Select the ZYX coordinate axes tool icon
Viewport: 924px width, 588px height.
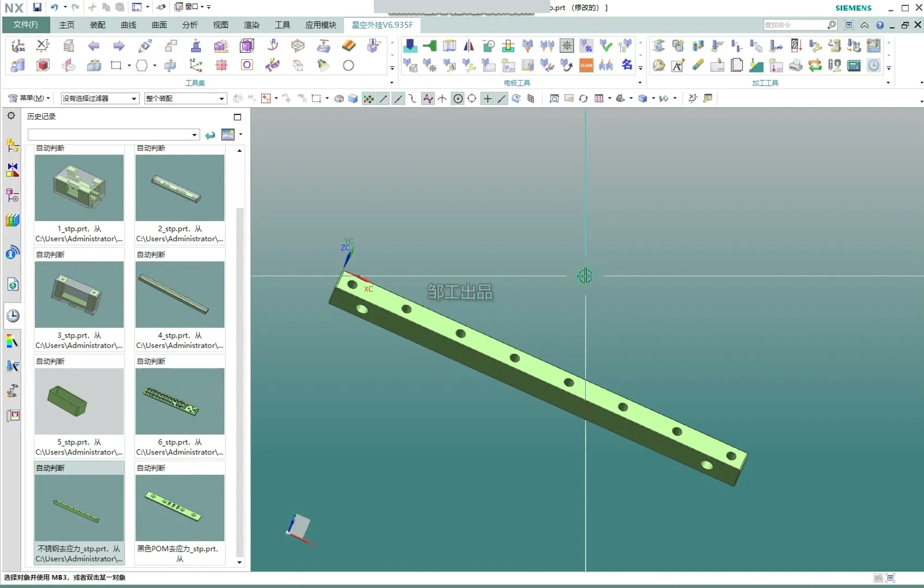point(196,65)
